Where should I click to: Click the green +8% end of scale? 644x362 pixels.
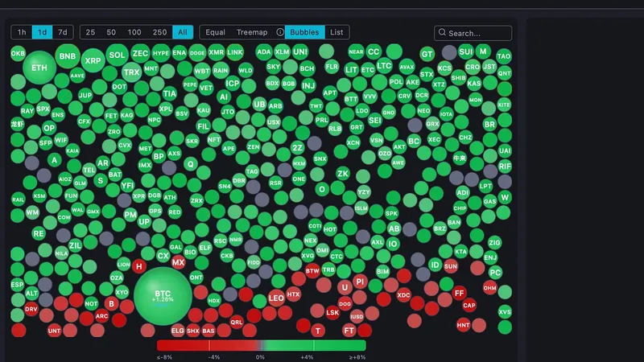tap(357, 357)
